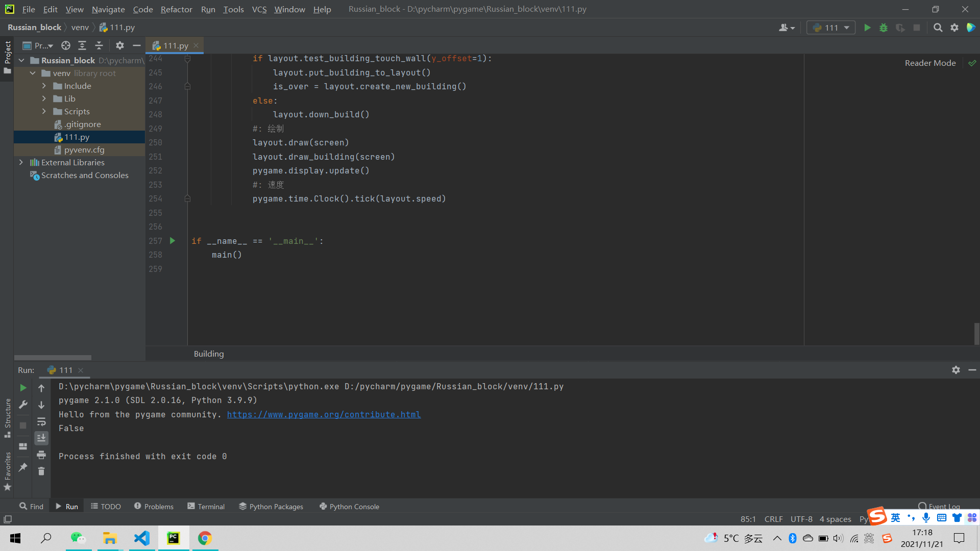Toggle Scroll to End in console
Viewport: 980px width, 551px height.
[41, 438]
